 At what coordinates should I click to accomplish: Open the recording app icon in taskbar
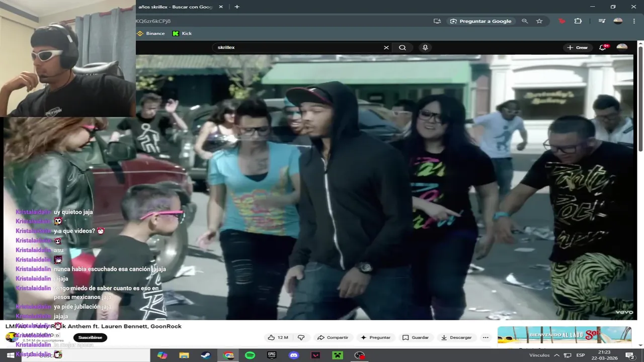pyautogui.click(x=359, y=355)
